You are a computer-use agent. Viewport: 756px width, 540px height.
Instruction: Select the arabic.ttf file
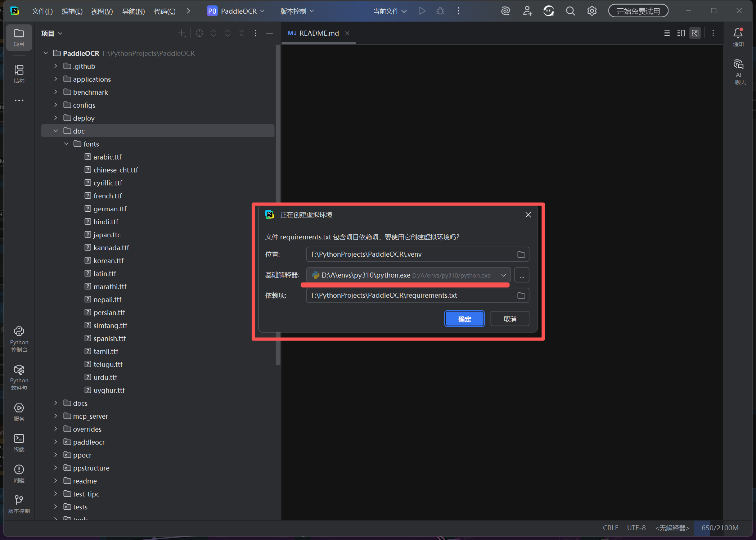108,157
